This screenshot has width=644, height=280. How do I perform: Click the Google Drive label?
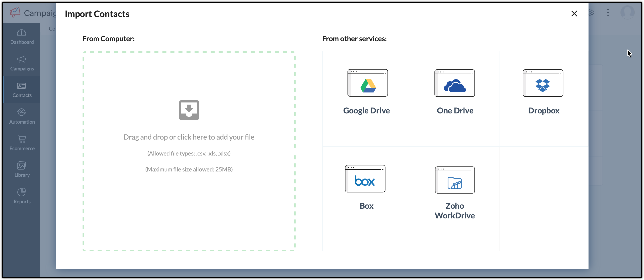tap(366, 111)
